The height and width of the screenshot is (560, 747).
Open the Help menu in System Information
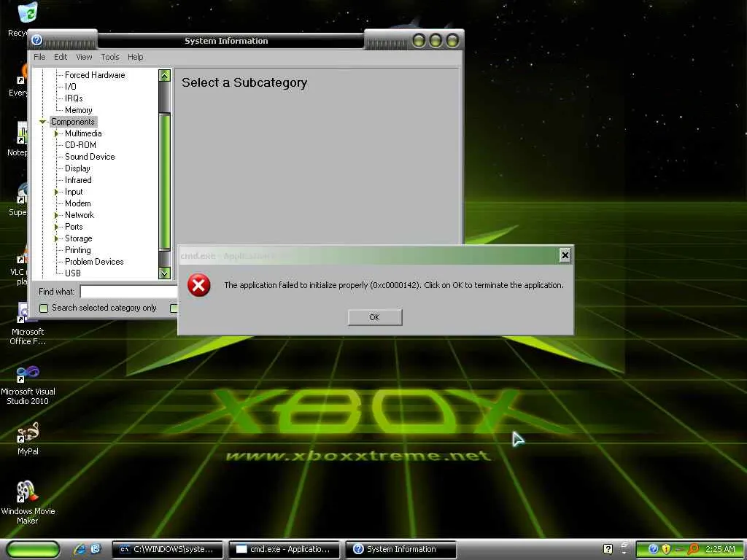[x=135, y=57]
